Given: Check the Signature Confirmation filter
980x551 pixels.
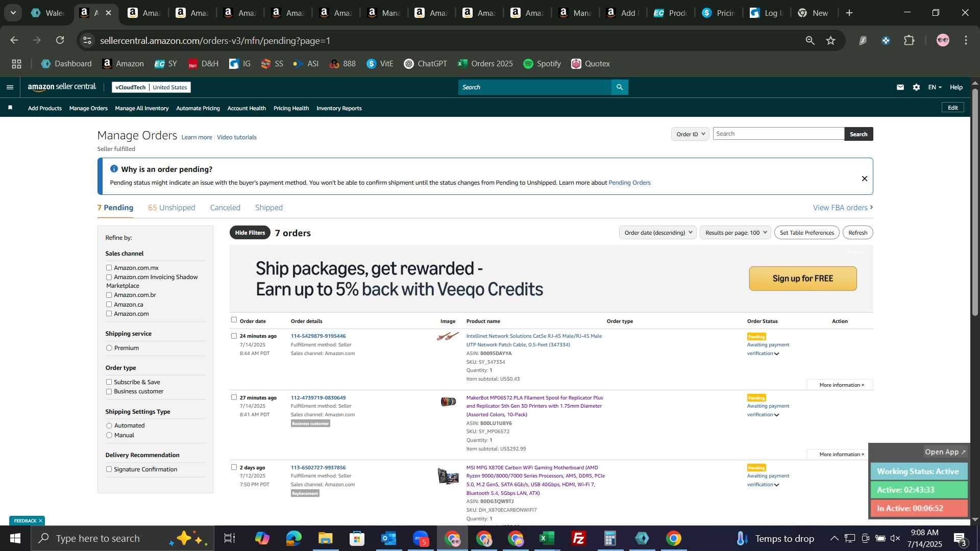Looking at the screenshot, I should 109,469.
